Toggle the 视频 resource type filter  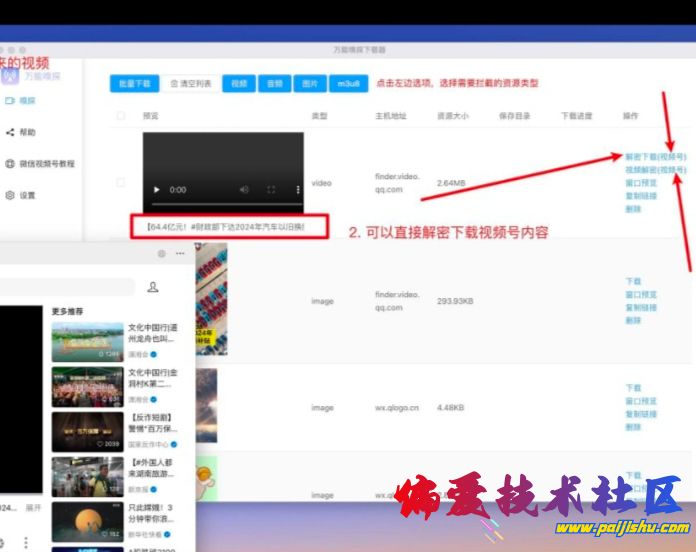239,84
